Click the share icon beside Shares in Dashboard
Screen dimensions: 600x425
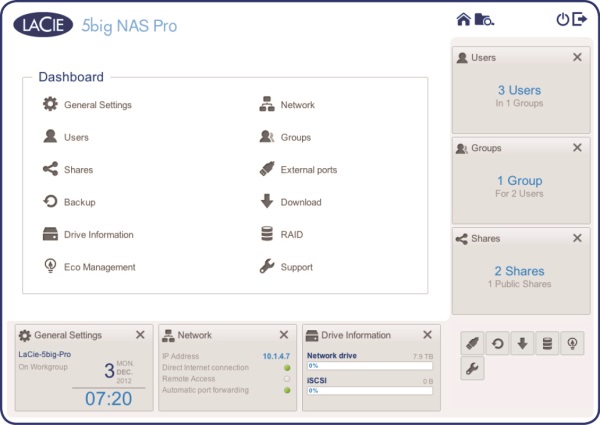coord(50,169)
